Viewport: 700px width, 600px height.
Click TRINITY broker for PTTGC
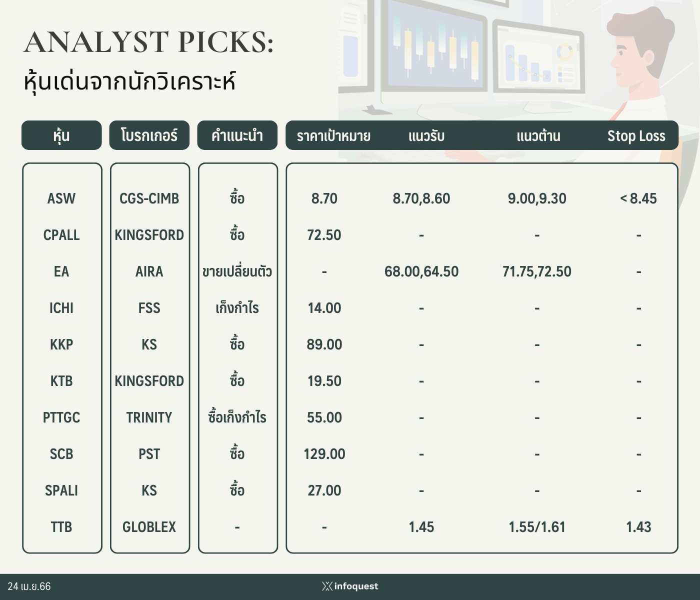149,417
